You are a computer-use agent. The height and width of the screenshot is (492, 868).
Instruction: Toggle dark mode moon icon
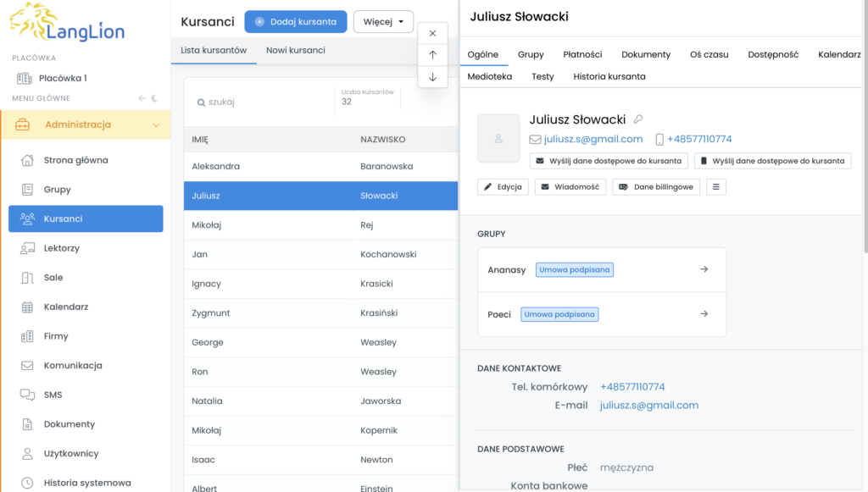tap(154, 98)
